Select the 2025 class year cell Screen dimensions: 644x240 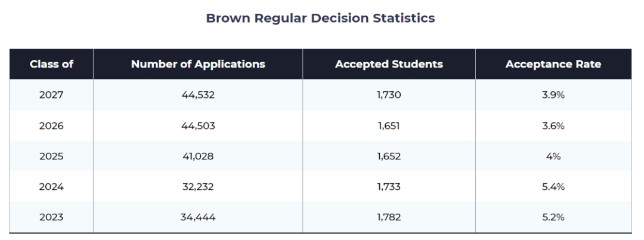[x=51, y=156]
